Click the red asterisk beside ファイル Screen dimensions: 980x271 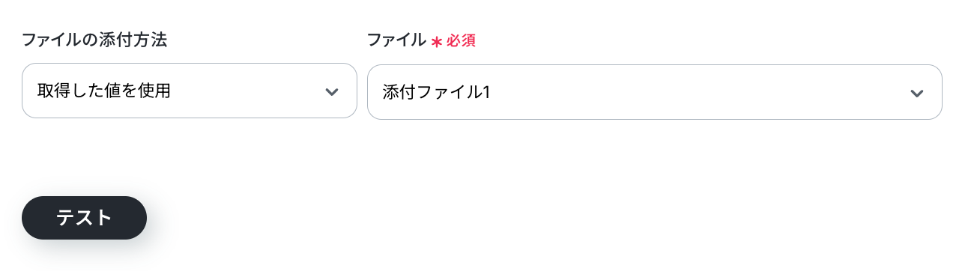click(437, 42)
